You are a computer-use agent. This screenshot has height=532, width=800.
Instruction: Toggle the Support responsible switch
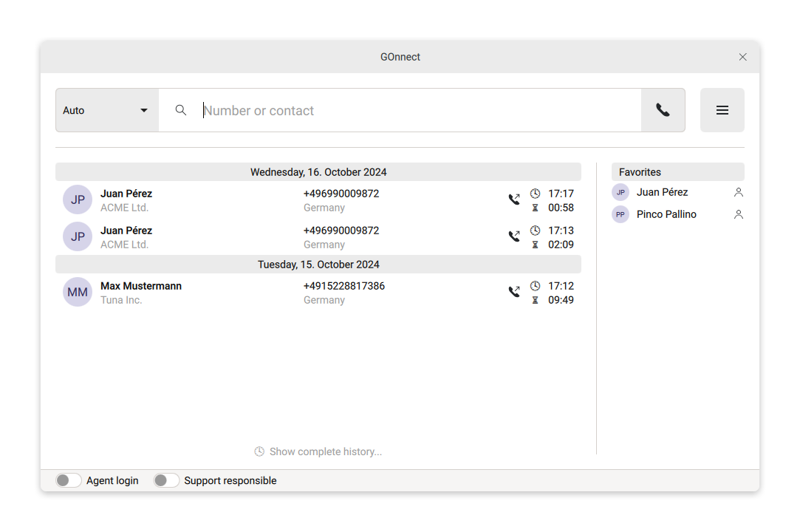[x=166, y=480]
